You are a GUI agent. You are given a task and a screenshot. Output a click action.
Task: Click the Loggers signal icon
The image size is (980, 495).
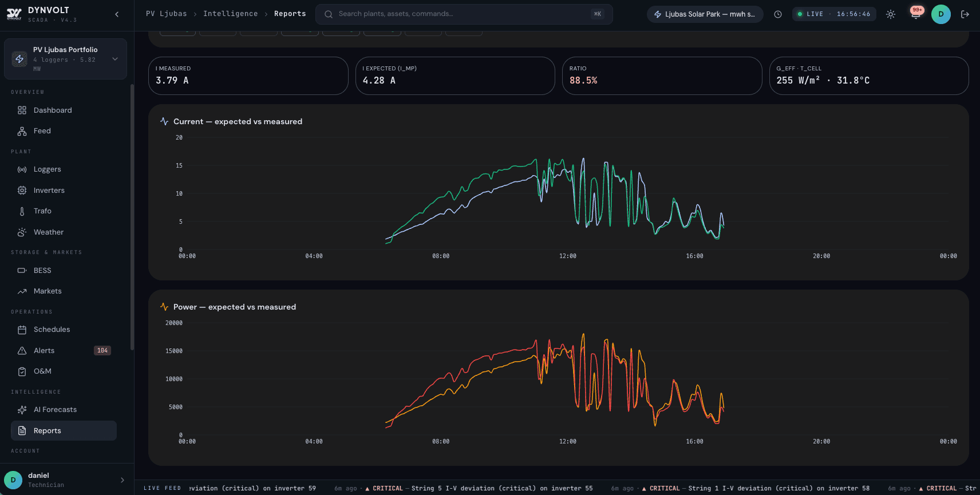coord(22,169)
